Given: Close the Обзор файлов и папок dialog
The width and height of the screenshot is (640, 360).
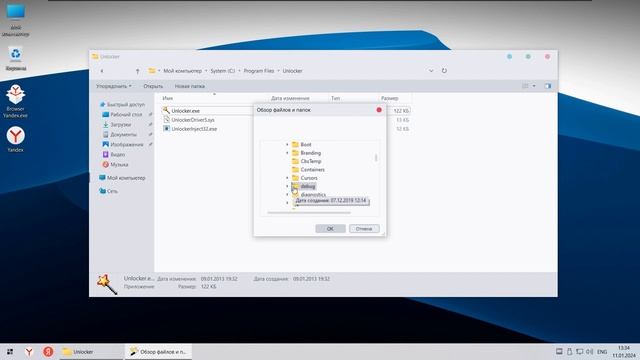Looking at the screenshot, I should coord(379,110).
